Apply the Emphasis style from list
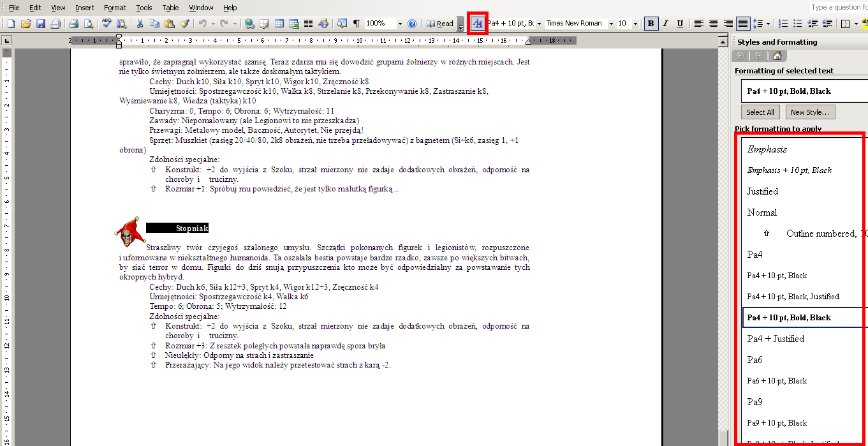Viewport: 868px width, 446px height. 767,149
